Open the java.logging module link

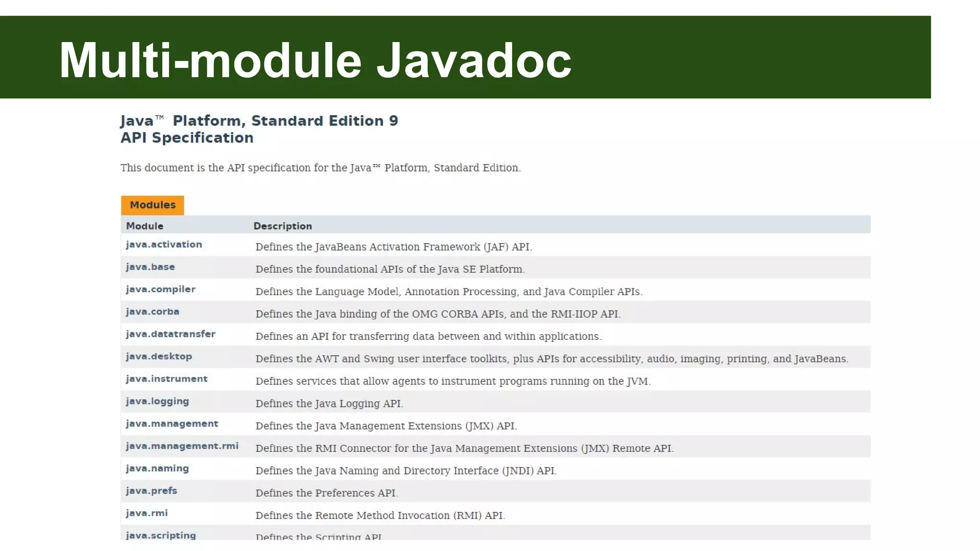point(157,401)
